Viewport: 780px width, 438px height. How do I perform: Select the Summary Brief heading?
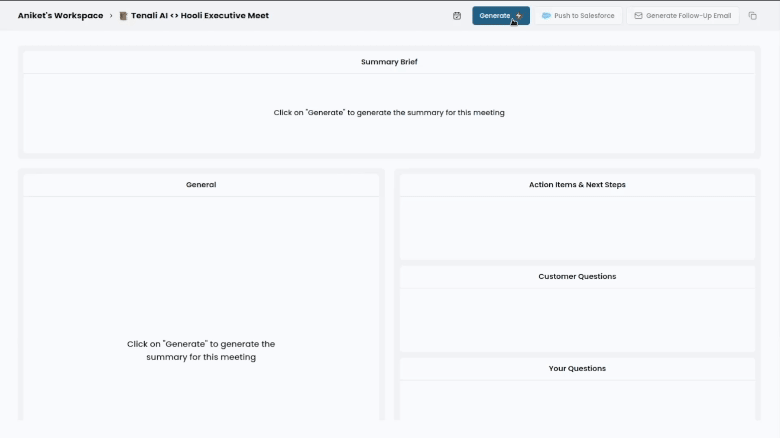389,62
